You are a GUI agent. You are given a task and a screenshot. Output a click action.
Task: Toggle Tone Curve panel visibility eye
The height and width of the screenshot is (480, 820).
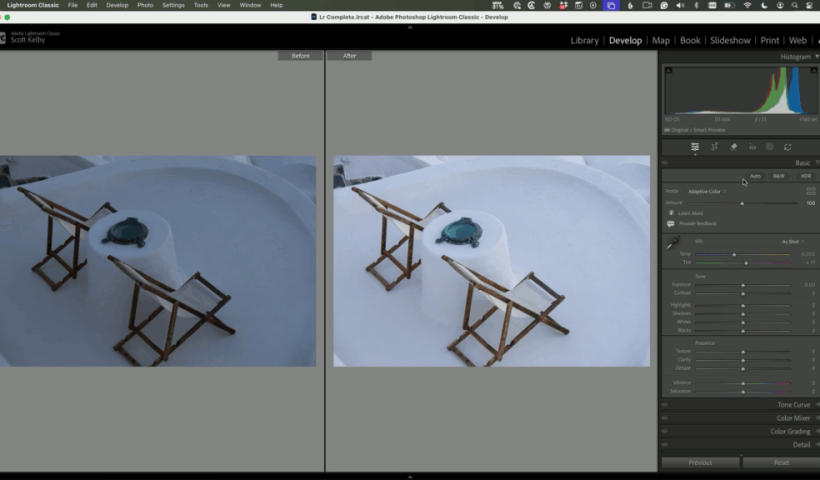point(665,405)
